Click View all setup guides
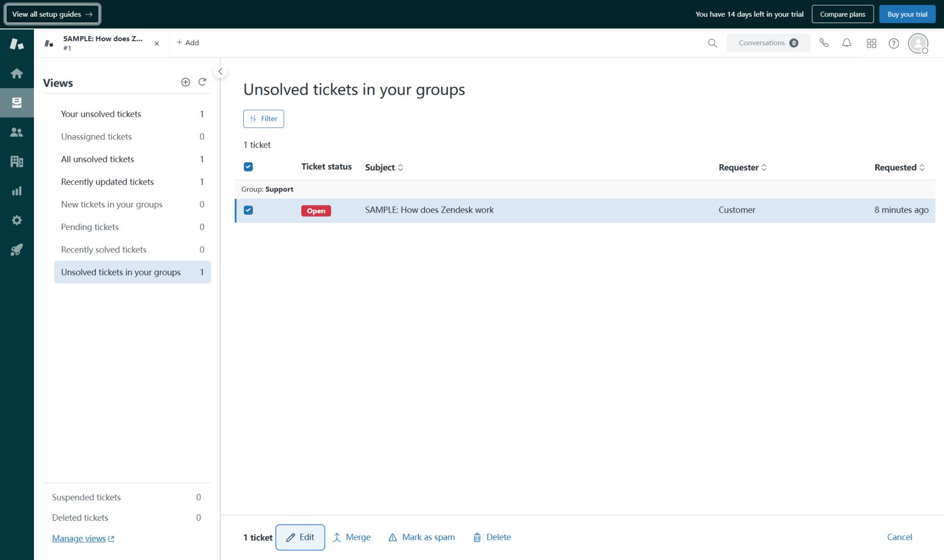Viewport: 944px width, 560px height. click(52, 14)
